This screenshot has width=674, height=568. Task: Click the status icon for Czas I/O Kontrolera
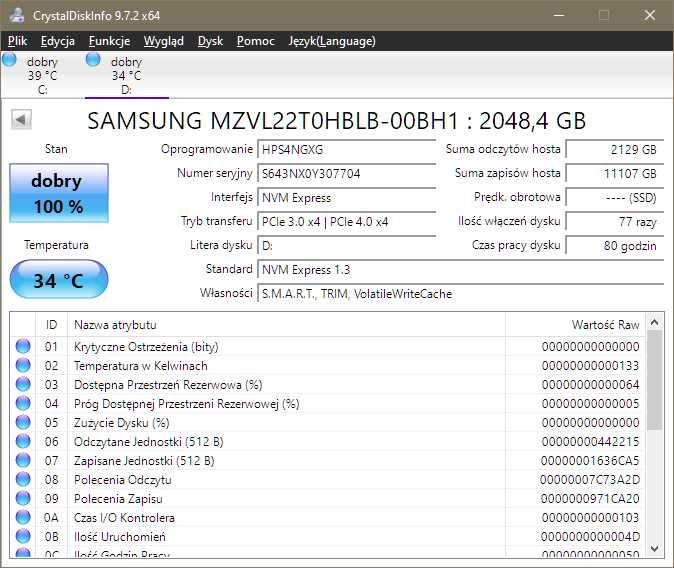pyautogui.click(x=23, y=518)
